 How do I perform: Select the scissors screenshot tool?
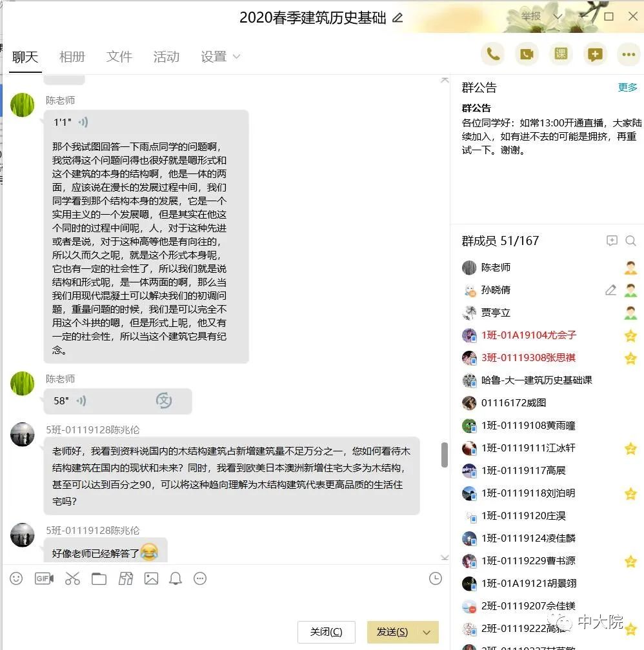click(72, 578)
